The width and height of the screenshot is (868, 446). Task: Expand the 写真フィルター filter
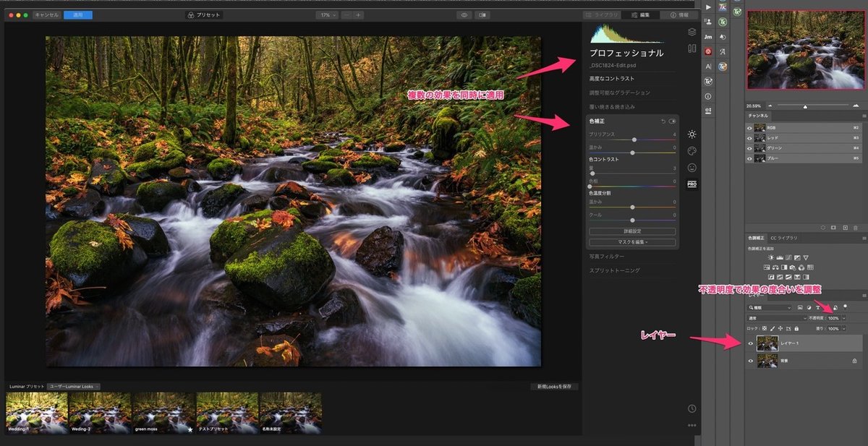(607, 256)
